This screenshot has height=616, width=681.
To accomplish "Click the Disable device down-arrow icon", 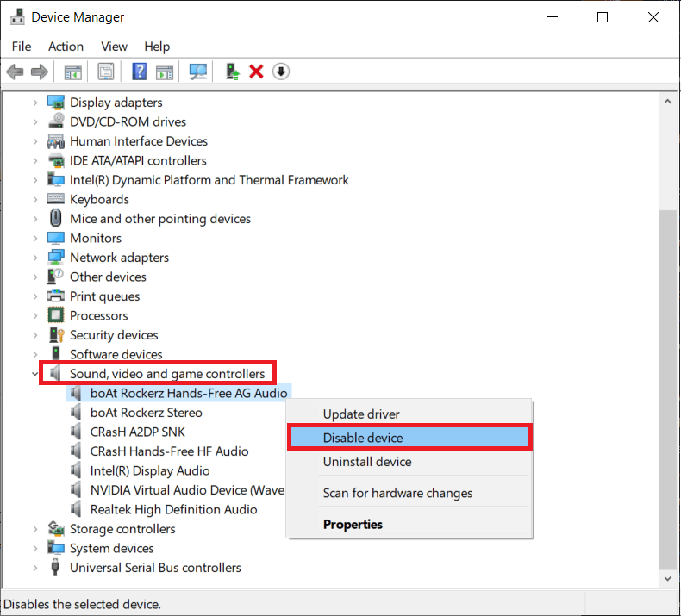I will coord(281,72).
